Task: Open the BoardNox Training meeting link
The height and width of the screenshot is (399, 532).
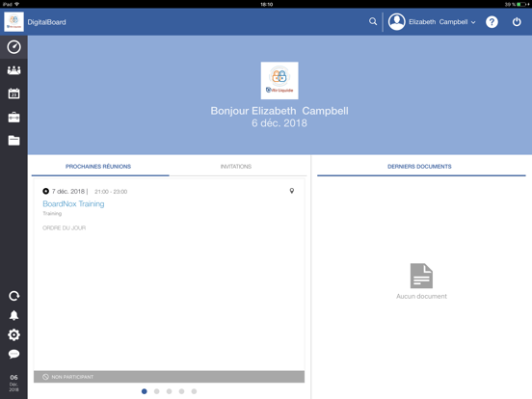Action: click(x=73, y=204)
